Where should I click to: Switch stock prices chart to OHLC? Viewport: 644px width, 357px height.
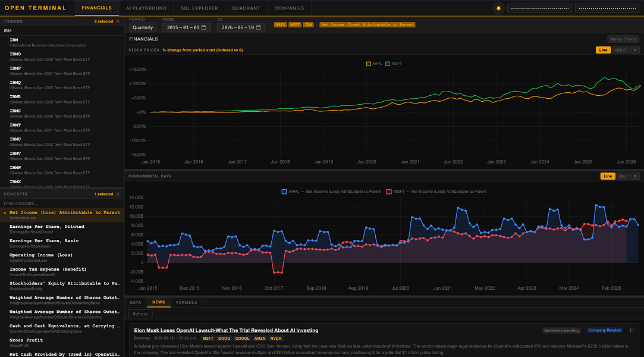[x=620, y=50]
